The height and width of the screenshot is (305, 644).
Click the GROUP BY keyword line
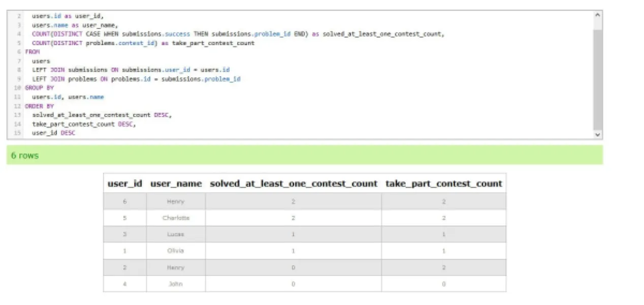click(x=39, y=88)
